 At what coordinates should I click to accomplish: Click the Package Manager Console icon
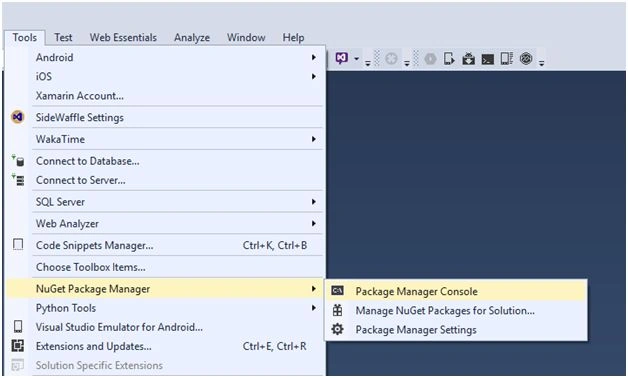click(338, 291)
